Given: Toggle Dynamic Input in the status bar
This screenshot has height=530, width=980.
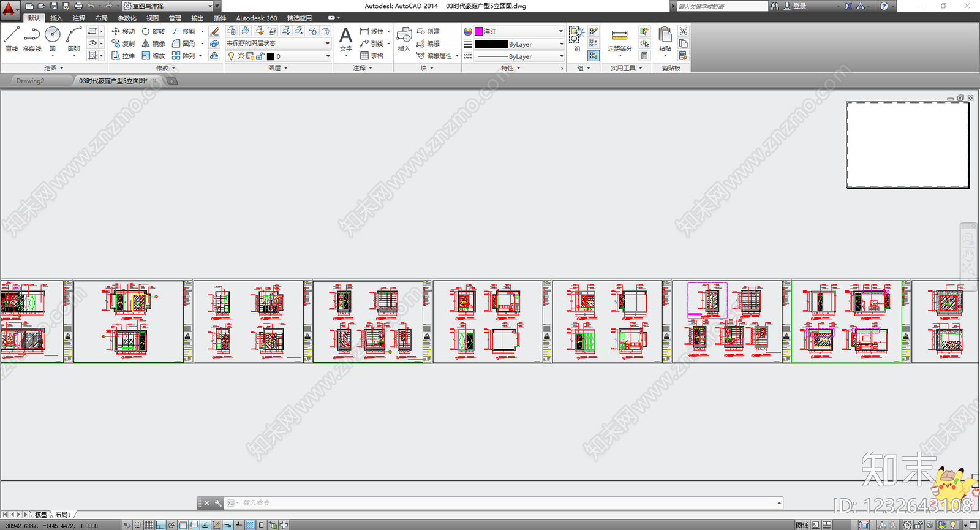Looking at the screenshot, I should [228, 525].
